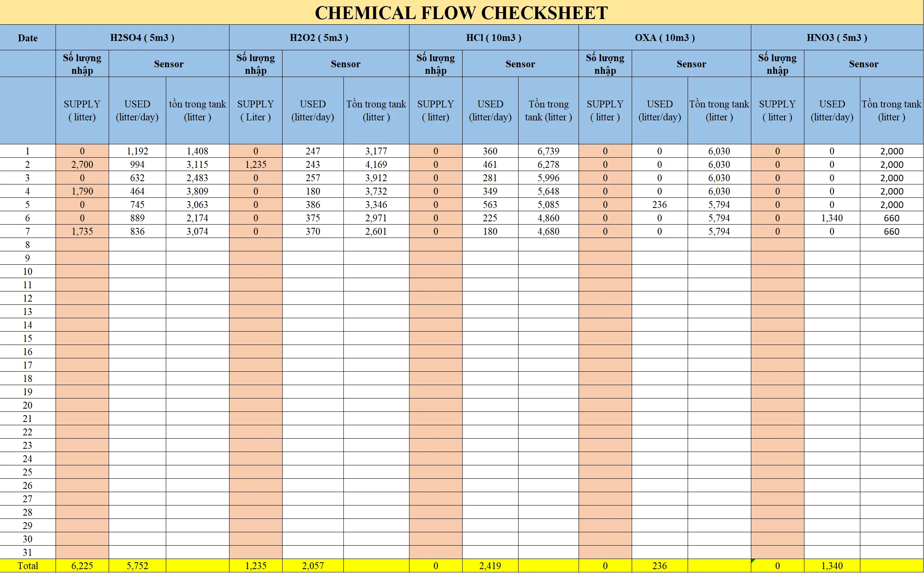Click HCl tank value 5,085
924x574 pixels.
(549, 205)
